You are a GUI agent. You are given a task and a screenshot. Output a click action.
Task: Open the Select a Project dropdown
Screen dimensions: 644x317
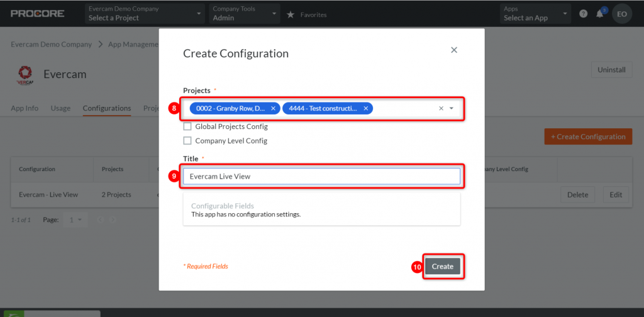point(145,14)
